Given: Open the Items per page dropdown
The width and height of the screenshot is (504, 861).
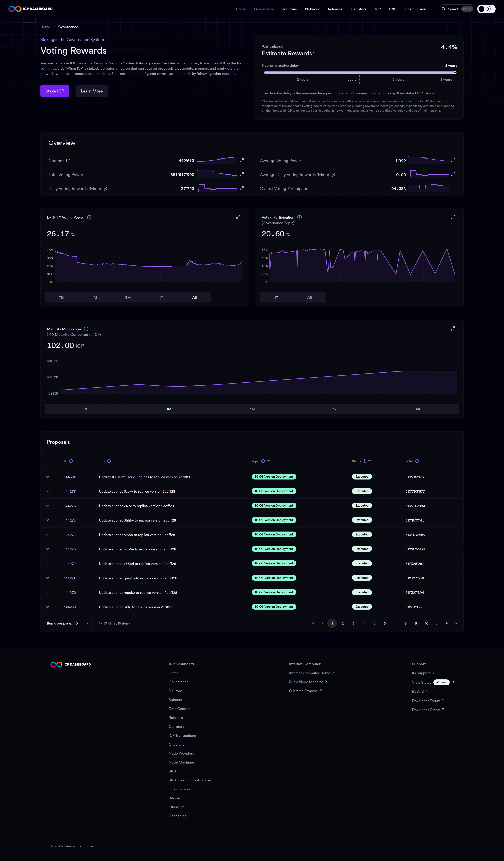Looking at the screenshot, I should (x=81, y=623).
